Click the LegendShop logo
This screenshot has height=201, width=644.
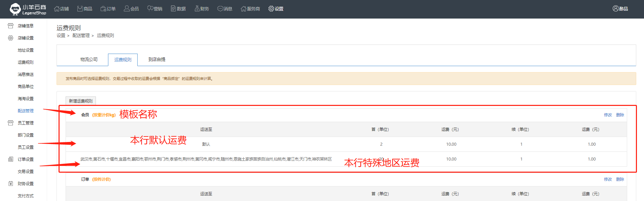28,9
